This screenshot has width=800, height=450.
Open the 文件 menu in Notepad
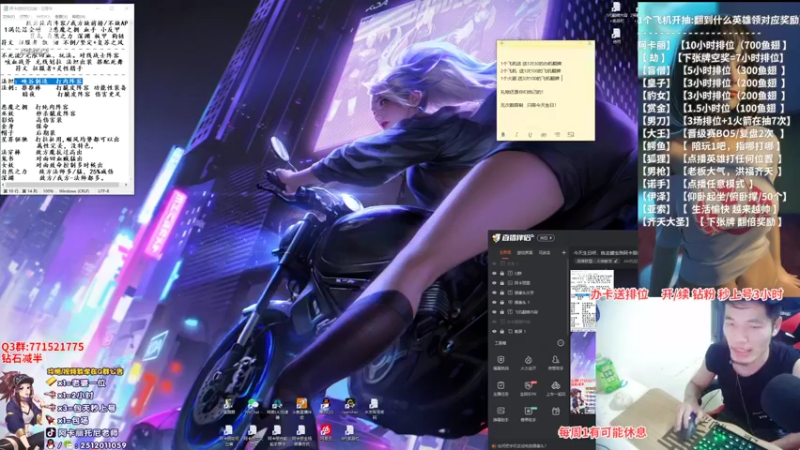[x=9, y=16]
